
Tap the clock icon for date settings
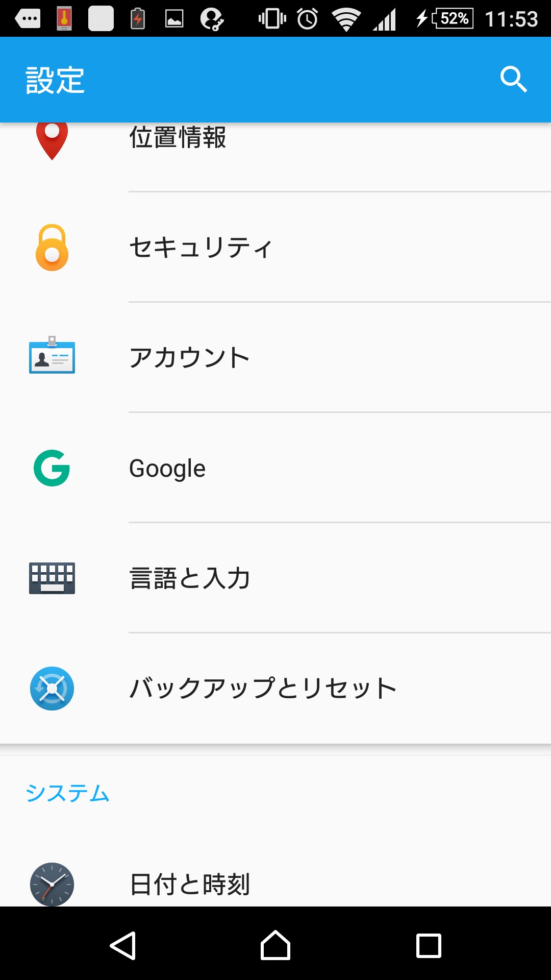pyautogui.click(x=52, y=884)
